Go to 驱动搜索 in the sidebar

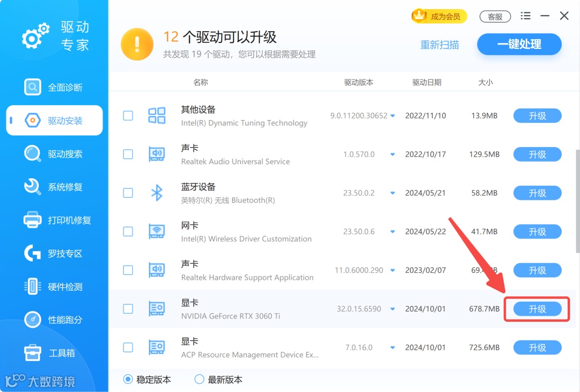tap(54, 154)
